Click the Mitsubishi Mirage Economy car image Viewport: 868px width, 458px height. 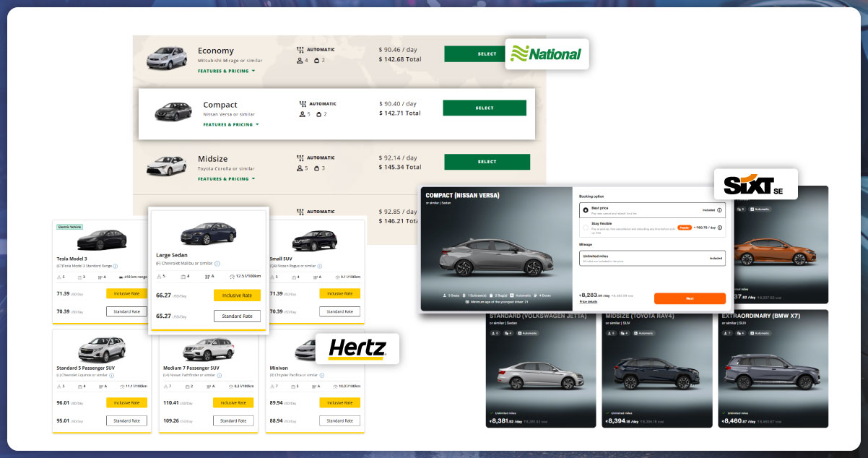[167, 57]
